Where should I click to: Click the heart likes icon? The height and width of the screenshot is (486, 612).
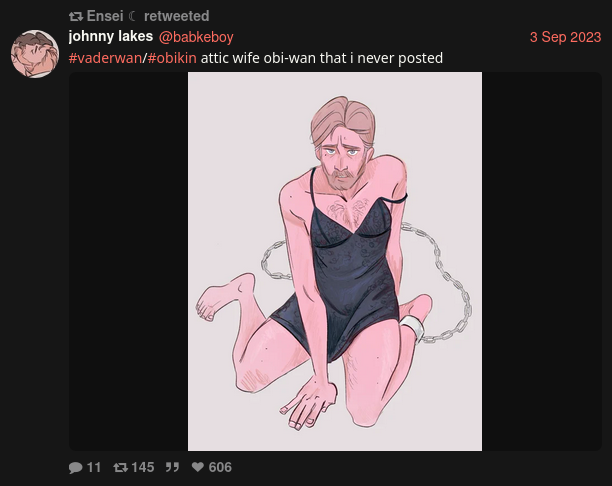198,467
